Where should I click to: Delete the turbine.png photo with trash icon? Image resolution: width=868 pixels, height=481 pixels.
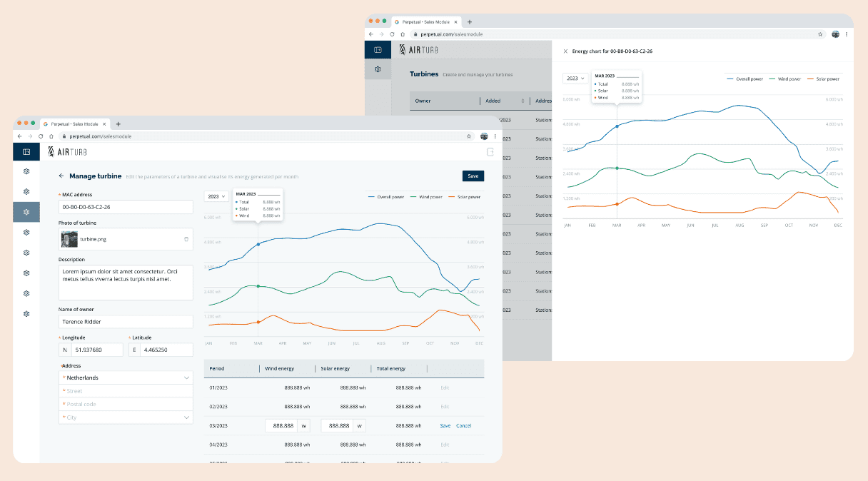click(186, 239)
